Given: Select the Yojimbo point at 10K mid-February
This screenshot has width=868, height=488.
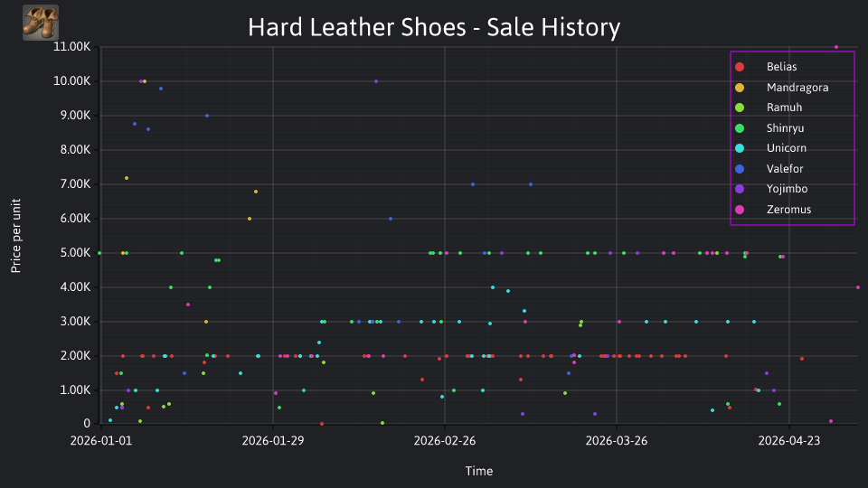Looking at the screenshot, I should point(376,81).
